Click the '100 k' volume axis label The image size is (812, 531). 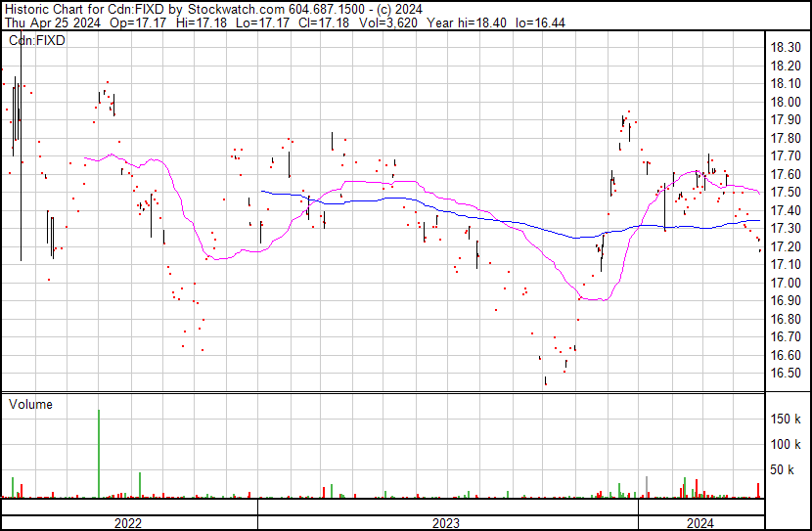coord(786,444)
